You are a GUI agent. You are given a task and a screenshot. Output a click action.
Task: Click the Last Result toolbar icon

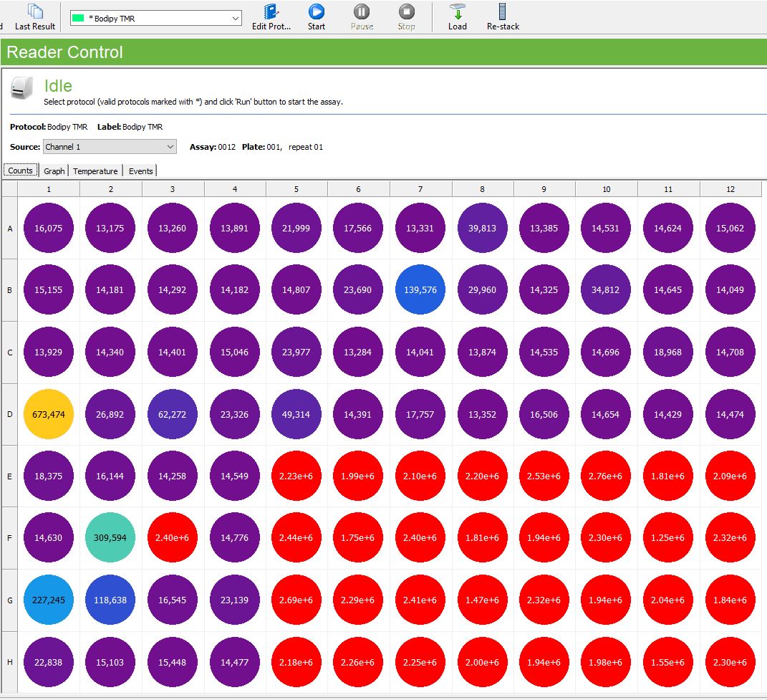[x=35, y=16]
